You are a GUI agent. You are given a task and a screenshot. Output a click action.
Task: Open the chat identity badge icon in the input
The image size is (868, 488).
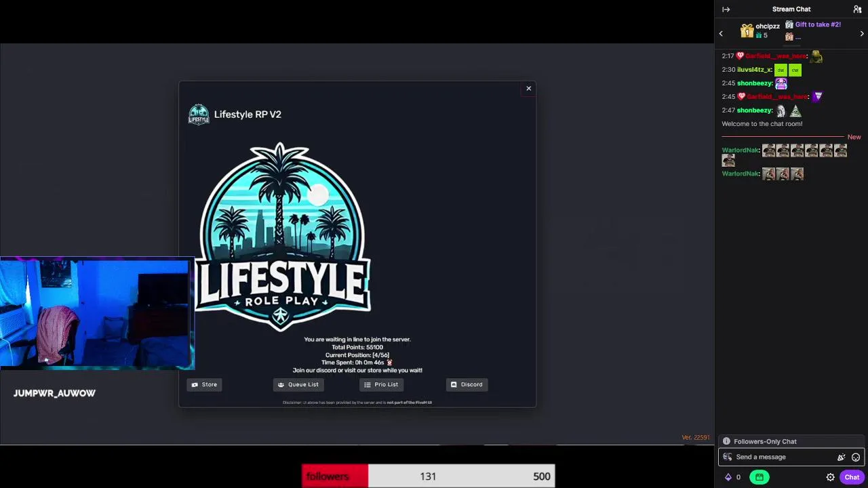(x=728, y=457)
